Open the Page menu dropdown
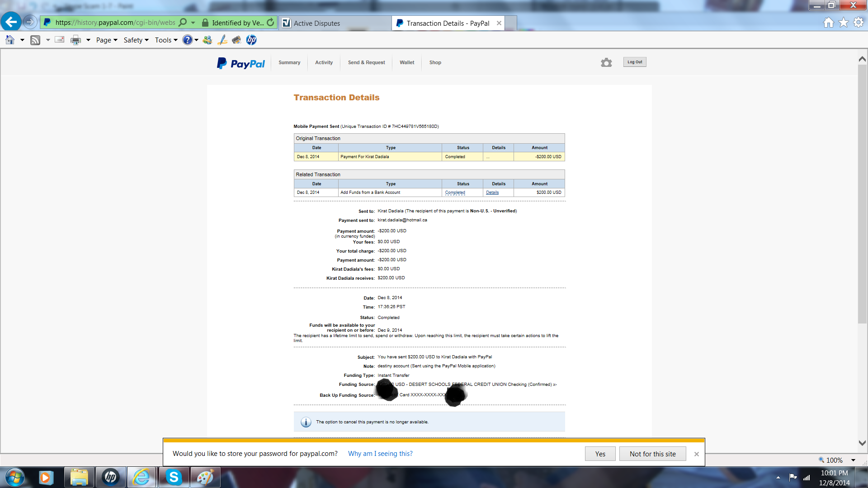 click(107, 40)
